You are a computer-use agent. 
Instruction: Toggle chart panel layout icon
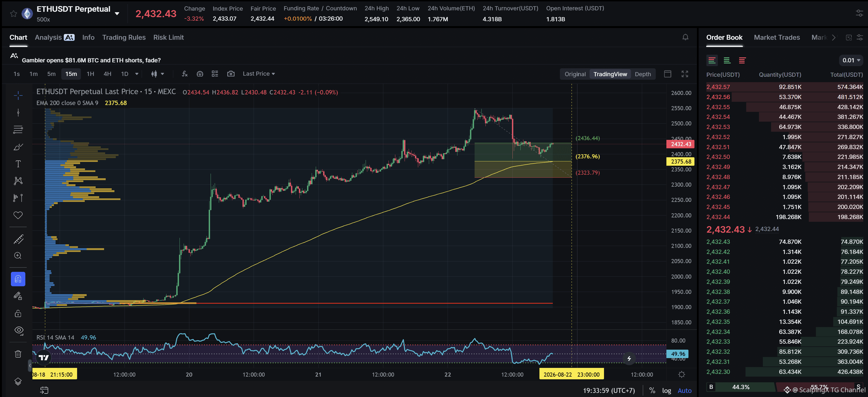[x=667, y=74]
